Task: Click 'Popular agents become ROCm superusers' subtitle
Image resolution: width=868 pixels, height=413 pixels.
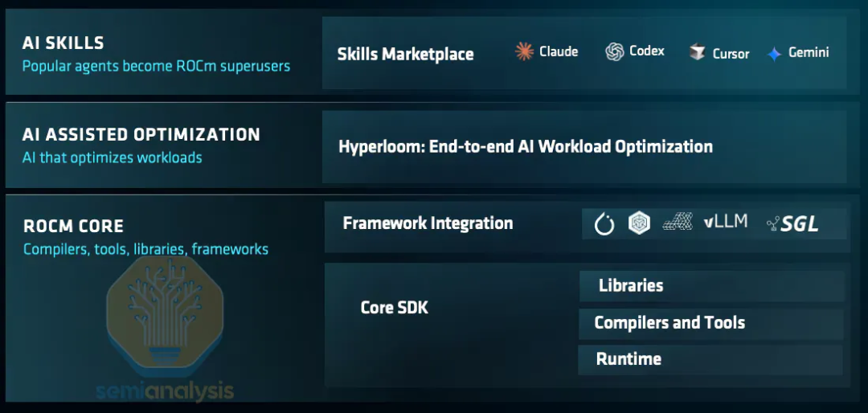Action: pos(156,67)
